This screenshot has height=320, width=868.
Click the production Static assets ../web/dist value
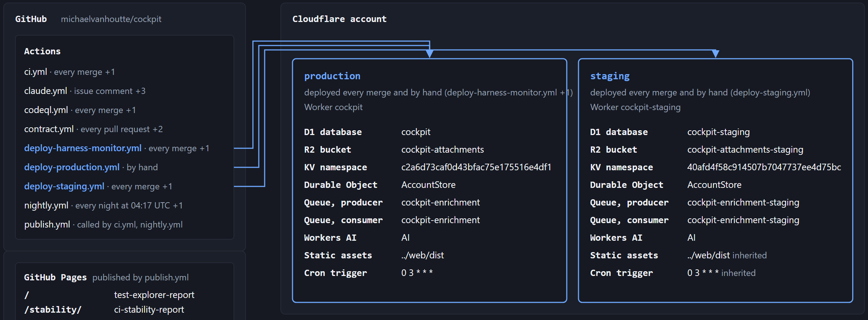click(422, 255)
